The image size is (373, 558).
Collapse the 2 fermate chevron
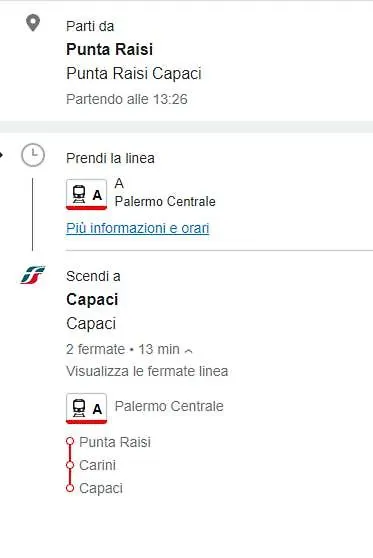[189, 351]
